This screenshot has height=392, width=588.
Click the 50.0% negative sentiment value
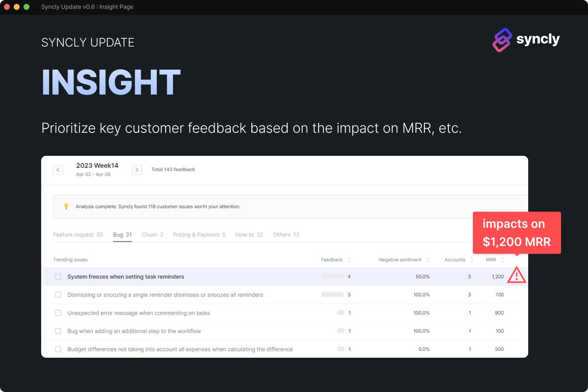pyautogui.click(x=423, y=276)
